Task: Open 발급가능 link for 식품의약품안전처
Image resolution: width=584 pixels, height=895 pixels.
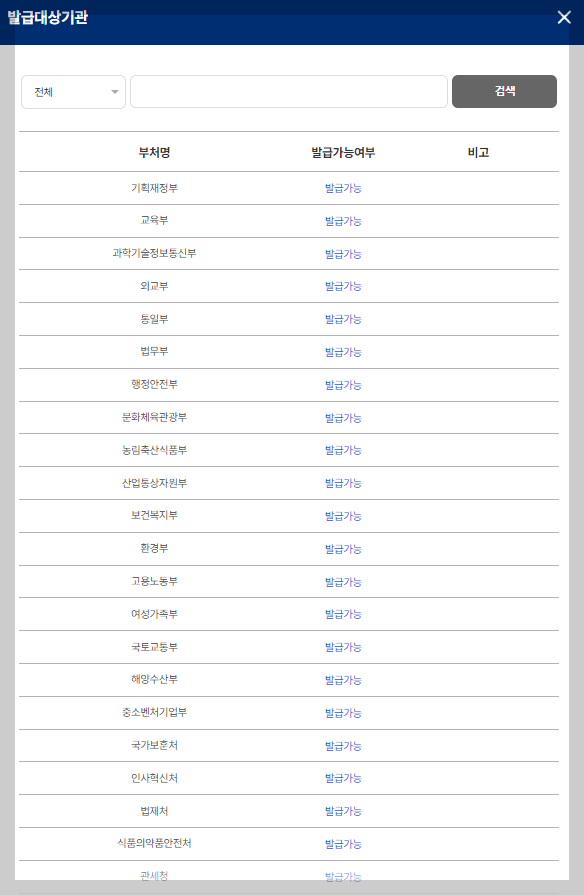Action: pos(342,843)
